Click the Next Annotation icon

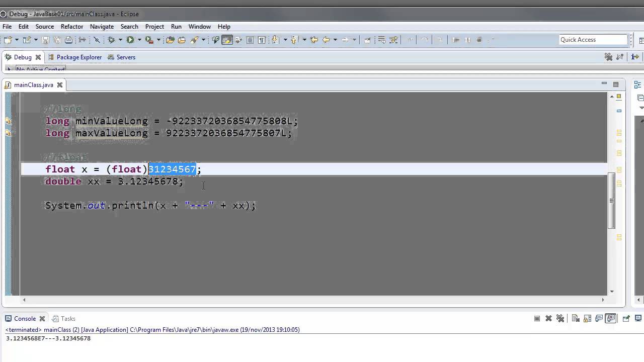click(275, 40)
